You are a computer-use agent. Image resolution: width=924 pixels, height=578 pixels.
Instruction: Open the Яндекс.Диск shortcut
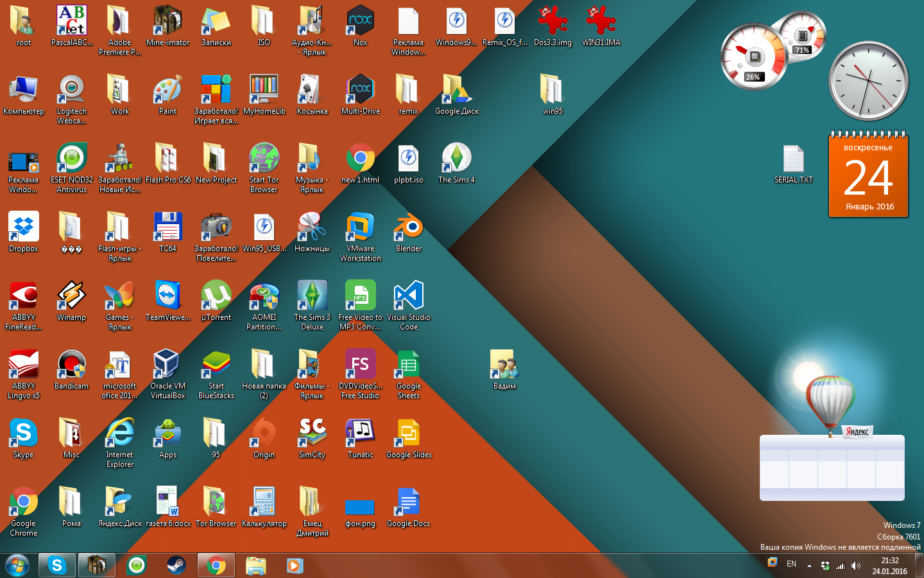coord(120,507)
